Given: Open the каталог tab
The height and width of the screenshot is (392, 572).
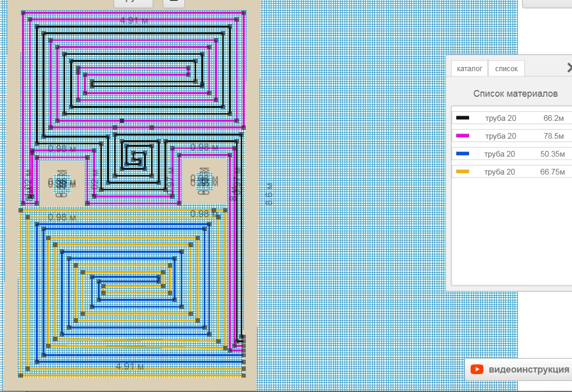Looking at the screenshot, I should (469, 69).
